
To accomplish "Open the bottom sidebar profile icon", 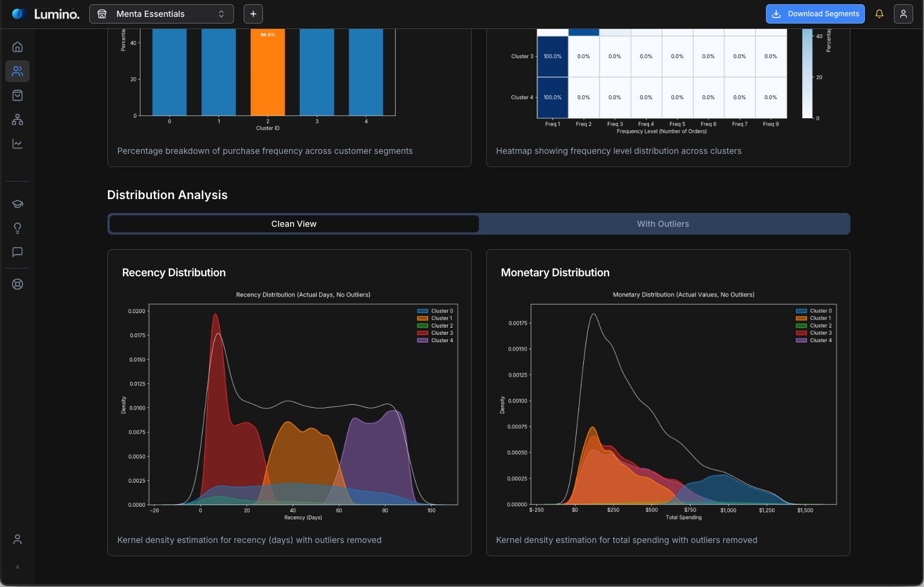I will [x=17, y=539].
